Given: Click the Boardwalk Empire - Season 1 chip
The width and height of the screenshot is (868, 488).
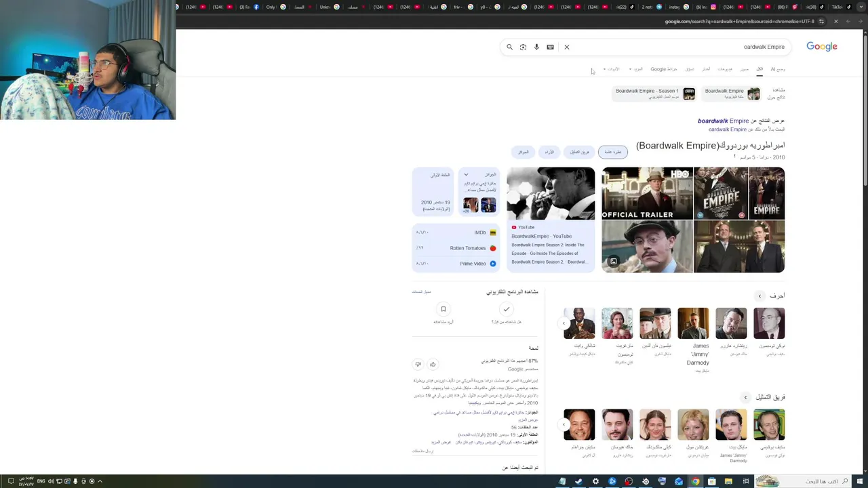Looking at the screenshot, I should coord(654,94).
